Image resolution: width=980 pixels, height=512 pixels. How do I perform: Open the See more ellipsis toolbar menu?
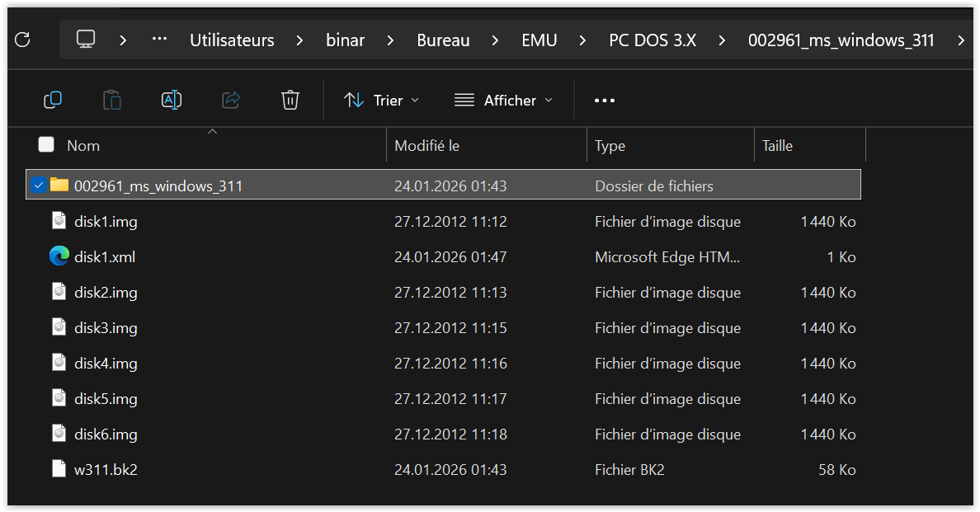click(x=605, y=101)
